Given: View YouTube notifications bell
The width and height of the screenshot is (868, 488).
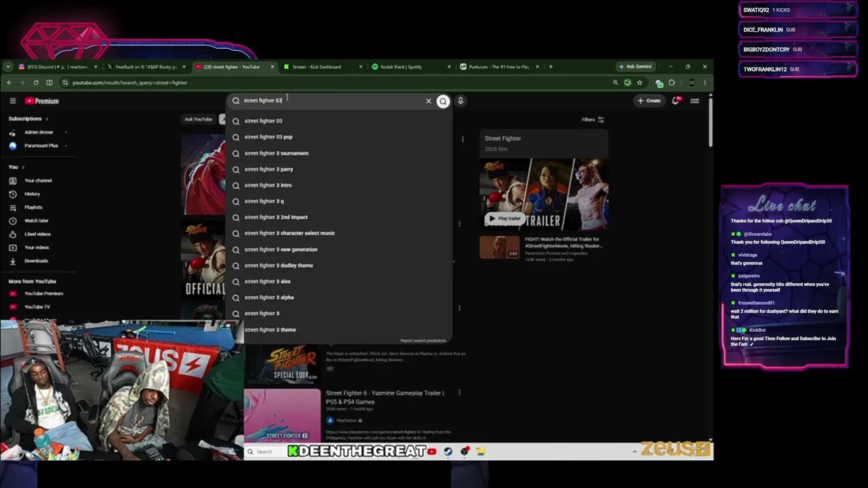Looking at the screenshot, I should [676, 101].
